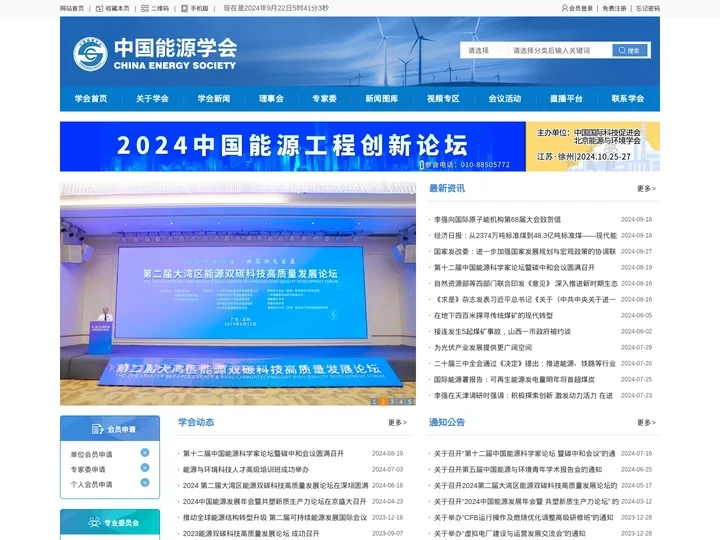Open 学会动态 item 能源与环境科技人才高级培训班成功举办
Image resolution: width=720 pixels, height=540 pixels.
pyautogui.click(x=246, y=469)
